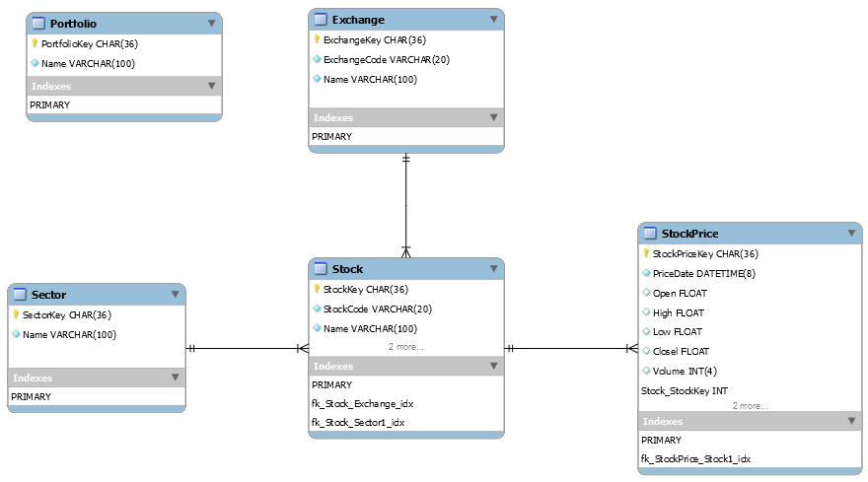Collapse the Sector Indexes section
The height and width of the screenshot is (482, 868).
point(175,378)
